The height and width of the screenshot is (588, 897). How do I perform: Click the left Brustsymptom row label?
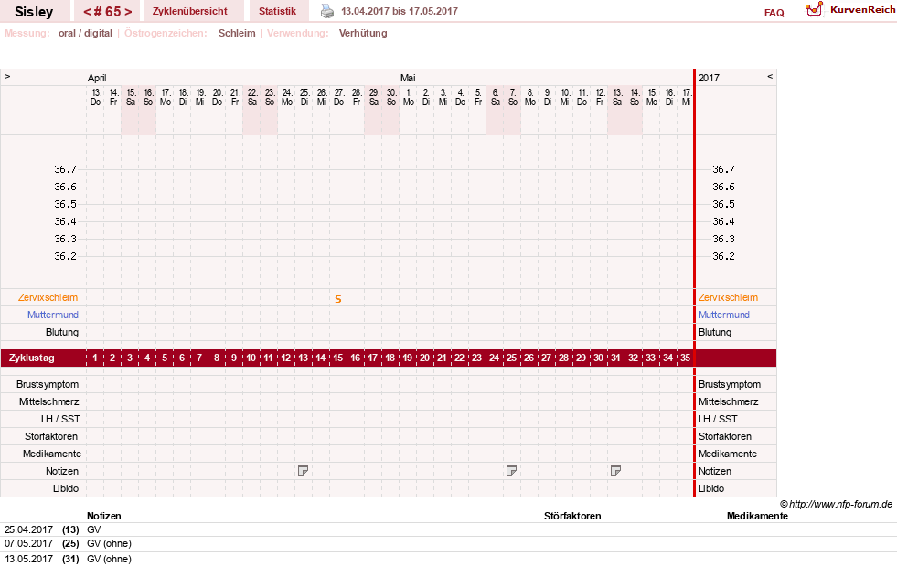[48, 384]
